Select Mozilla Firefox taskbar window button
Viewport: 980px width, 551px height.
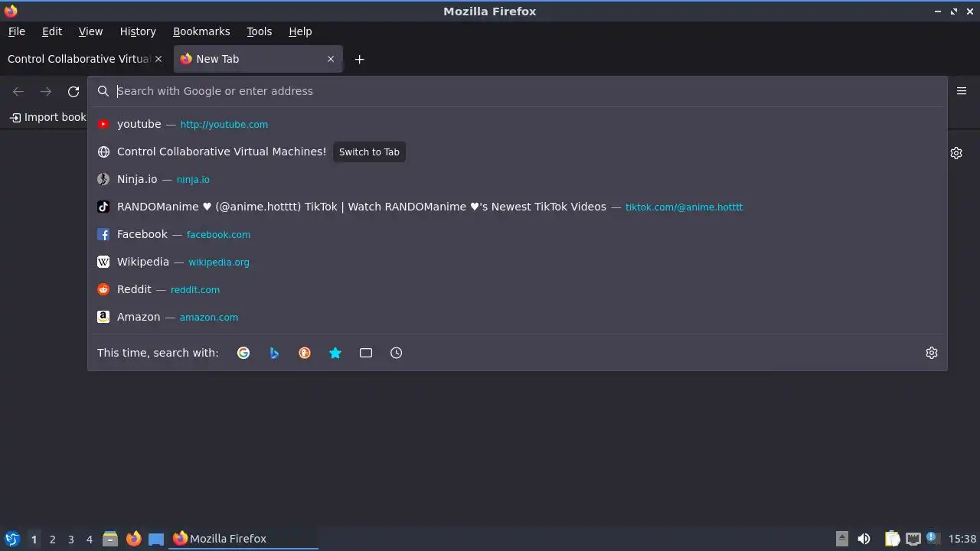(x=243, y=539)
